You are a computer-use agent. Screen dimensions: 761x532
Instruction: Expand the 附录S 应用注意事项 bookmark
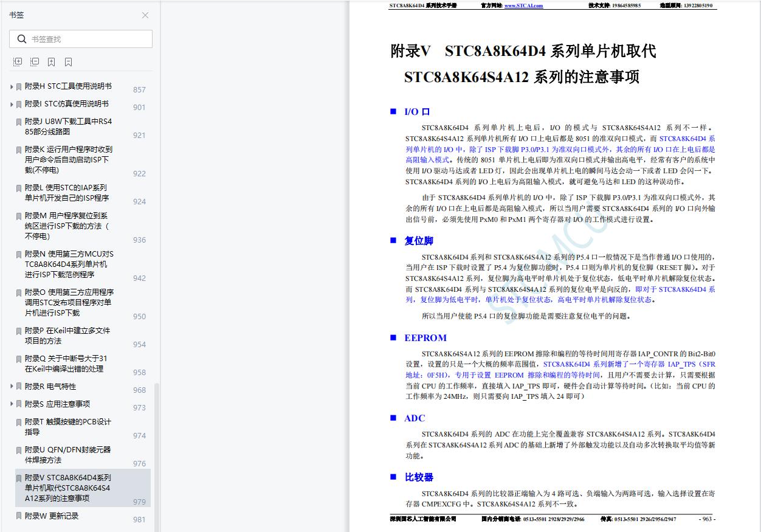pyautogui.click(x=12, y=404)
